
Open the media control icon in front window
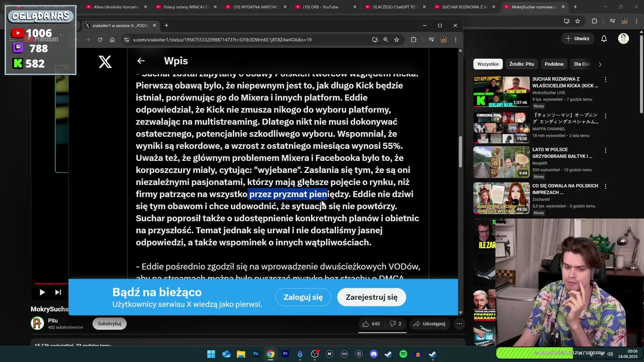[x=432, y=40]
